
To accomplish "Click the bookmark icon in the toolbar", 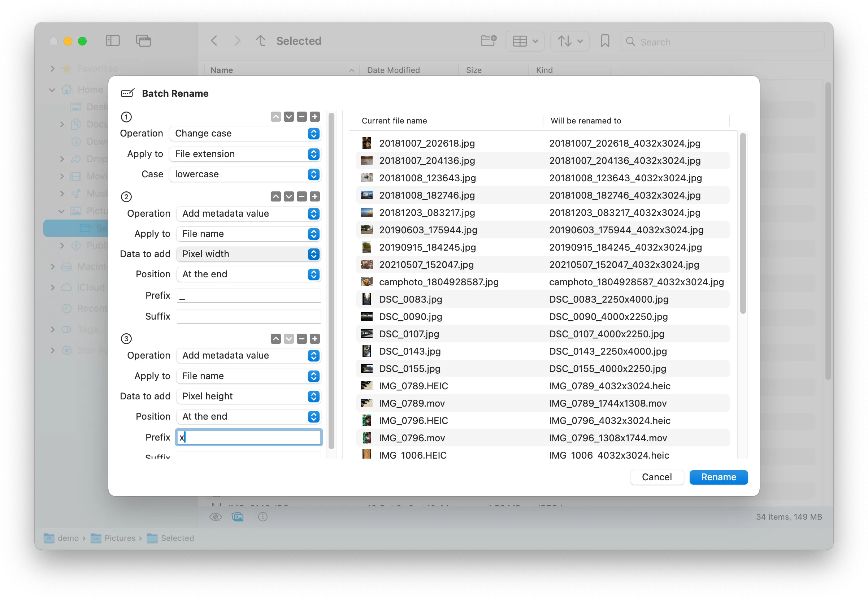I will coord(605,41).
